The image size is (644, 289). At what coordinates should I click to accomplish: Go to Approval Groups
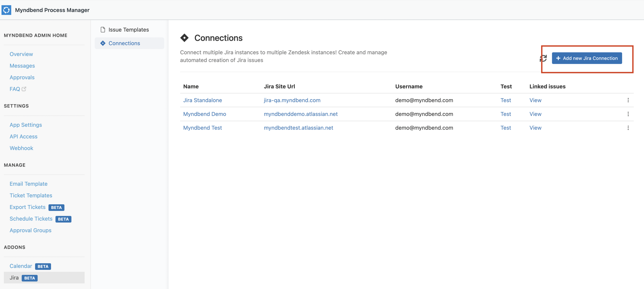31,230
